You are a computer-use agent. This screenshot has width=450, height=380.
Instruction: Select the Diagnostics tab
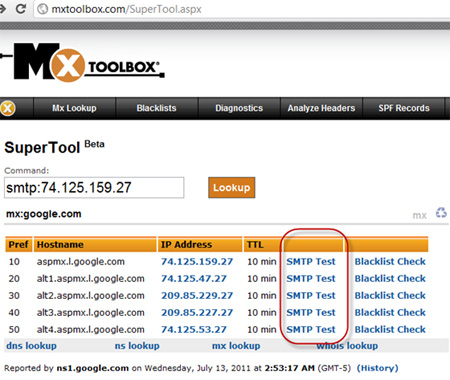(x=239, y=108)
